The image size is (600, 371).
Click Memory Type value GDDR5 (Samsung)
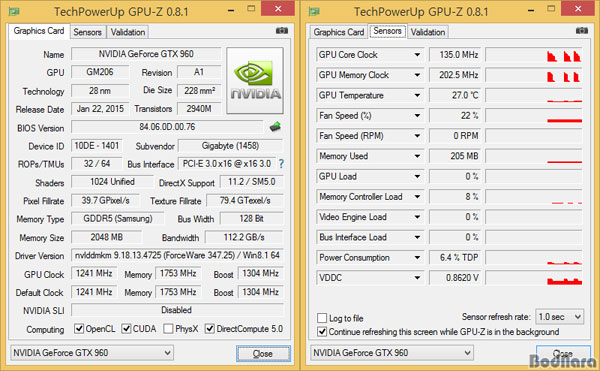click(118, 218)
